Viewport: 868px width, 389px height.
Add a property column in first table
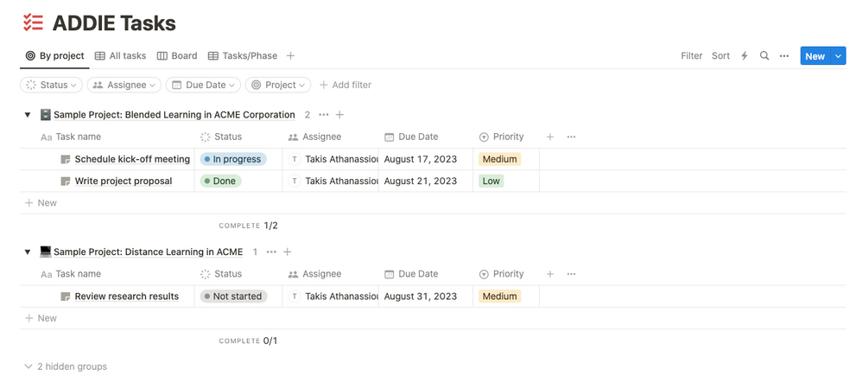tap(550, 137)
